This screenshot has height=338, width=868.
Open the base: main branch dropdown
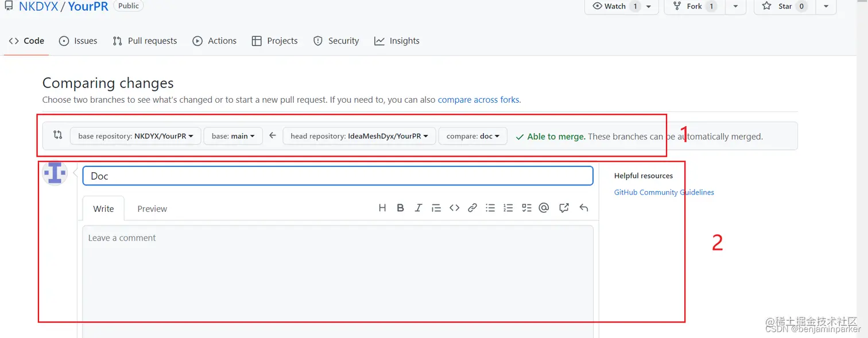coord(233,136)
